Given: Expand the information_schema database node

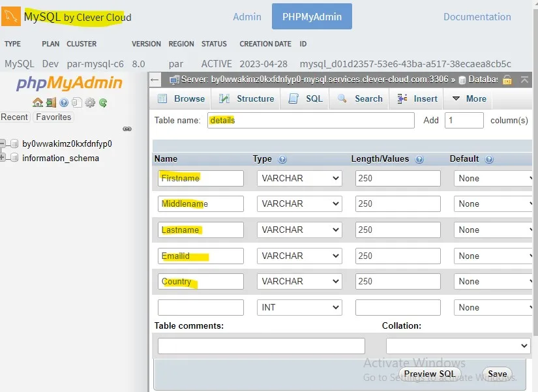Looking at the screenshot, I should point(3,158).
